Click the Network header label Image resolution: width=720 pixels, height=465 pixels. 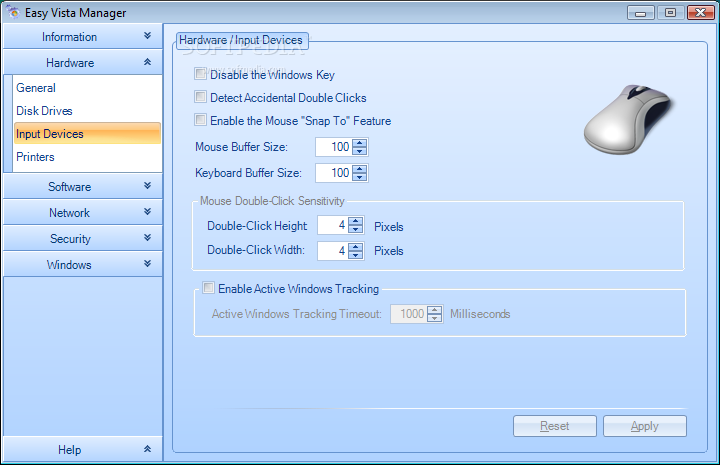69,213
